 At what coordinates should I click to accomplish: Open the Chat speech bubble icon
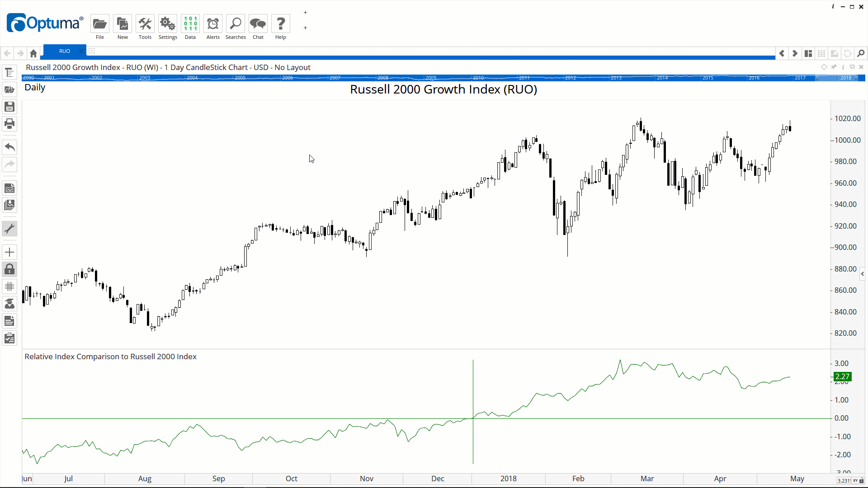(x=258, y=23)
